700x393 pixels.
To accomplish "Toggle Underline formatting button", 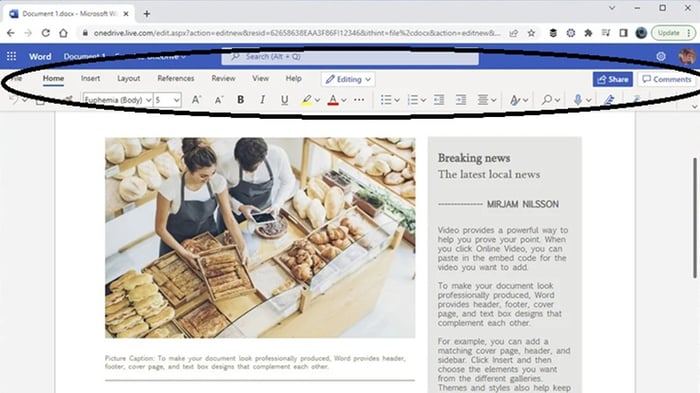I will tap(284, 100).
